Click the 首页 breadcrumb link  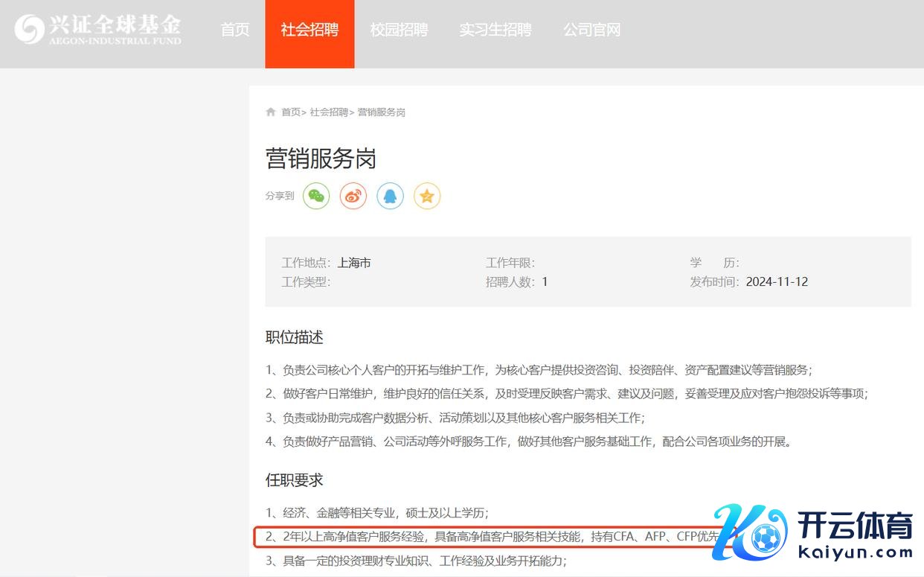pos(291,112)
